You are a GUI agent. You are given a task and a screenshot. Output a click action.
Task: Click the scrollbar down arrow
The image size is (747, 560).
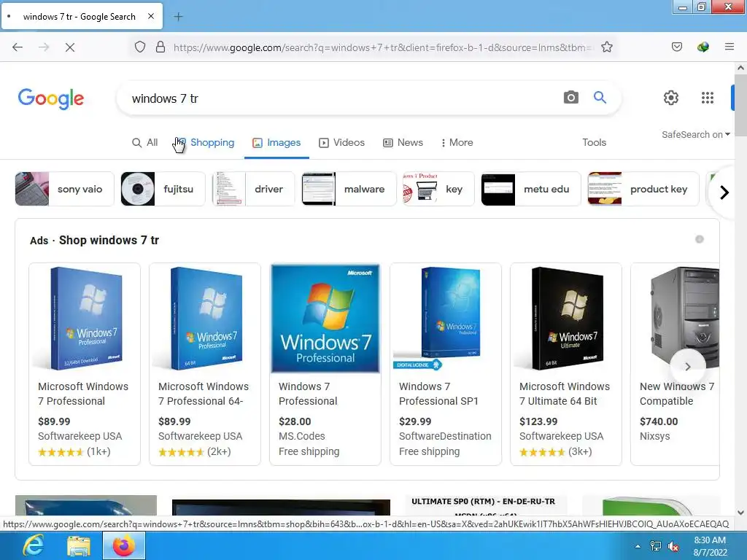740,513
